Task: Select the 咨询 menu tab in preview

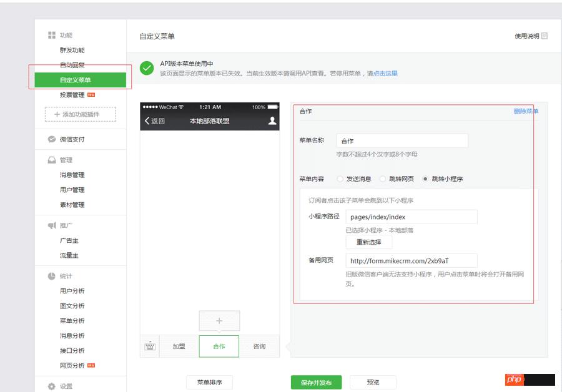Action: [x=259, y=346]
